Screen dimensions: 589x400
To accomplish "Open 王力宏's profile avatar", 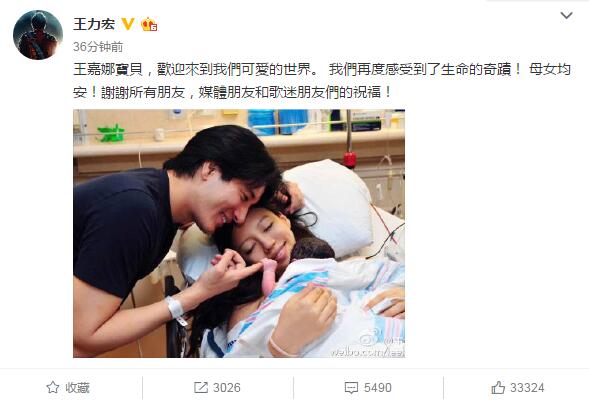I will [38, 35].
